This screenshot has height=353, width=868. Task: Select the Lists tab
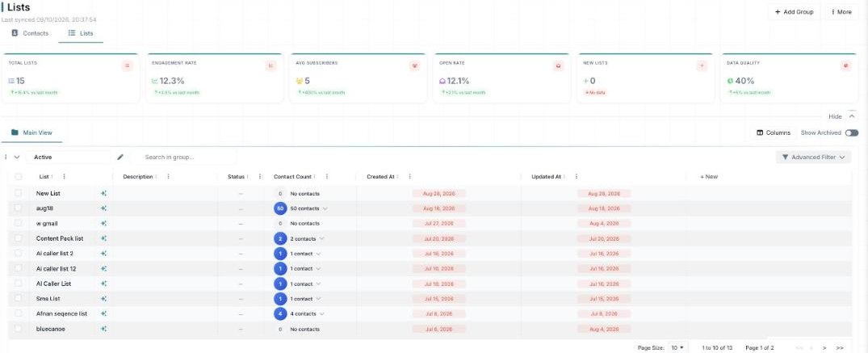(x=81, y=33)
